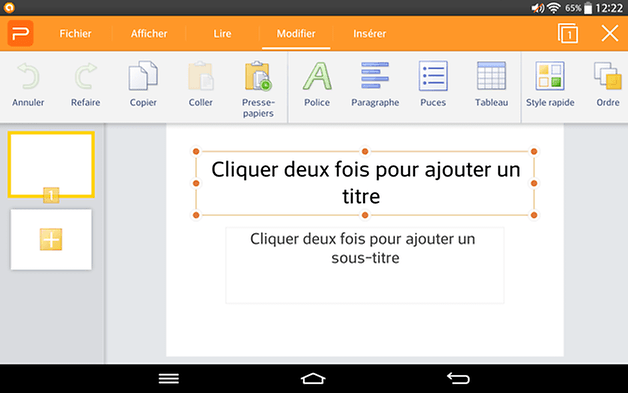Tap the title placeholder text
Viewport: 628px width, 393px height.
point(365,183)
